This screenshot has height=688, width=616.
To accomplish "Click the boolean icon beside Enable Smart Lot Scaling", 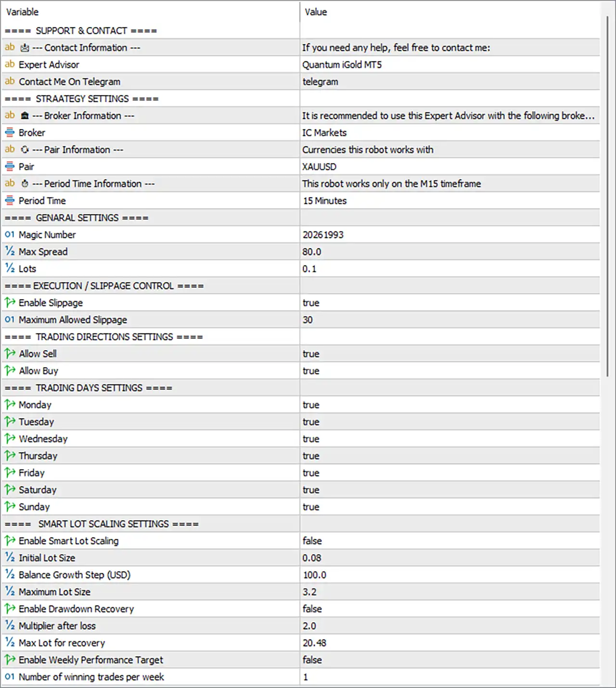I will tap(10, 541).
